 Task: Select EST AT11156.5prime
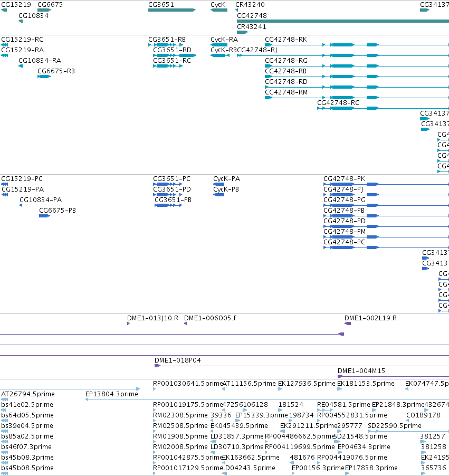(x=249, y=384)
